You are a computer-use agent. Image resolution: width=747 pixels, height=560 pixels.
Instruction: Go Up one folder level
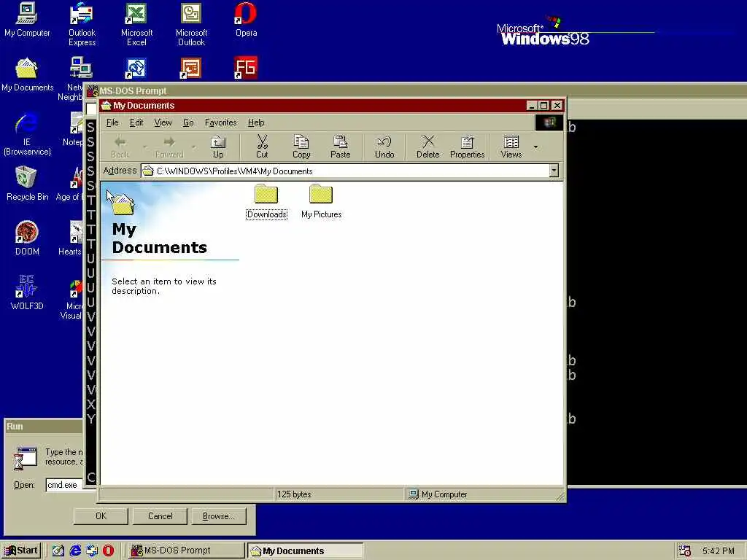click(218, 147)
